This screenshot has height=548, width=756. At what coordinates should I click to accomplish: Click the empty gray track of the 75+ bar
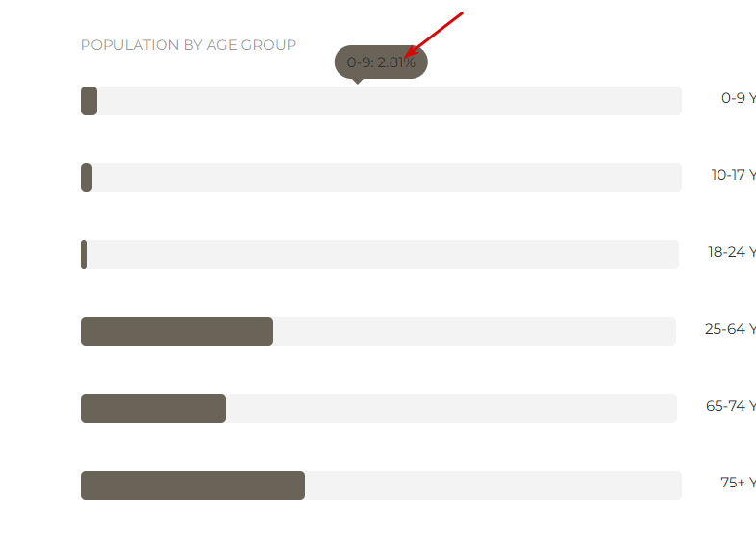pos(493,486)
